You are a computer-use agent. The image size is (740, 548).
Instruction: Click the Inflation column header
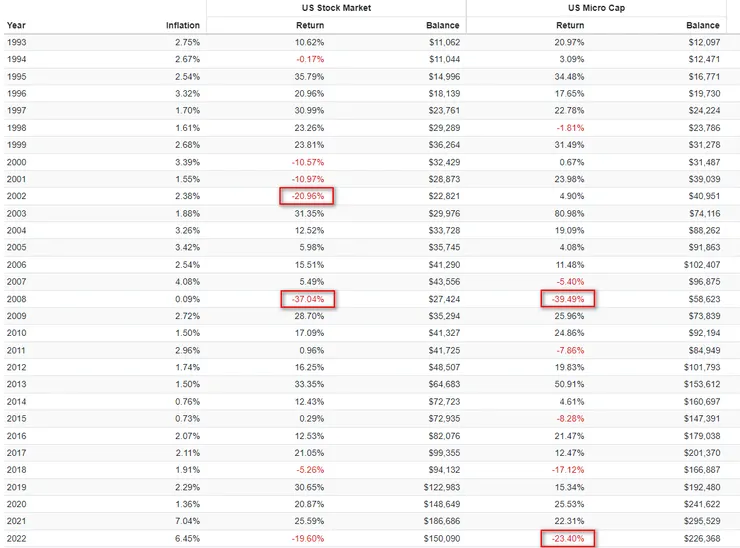pos(182,25)
